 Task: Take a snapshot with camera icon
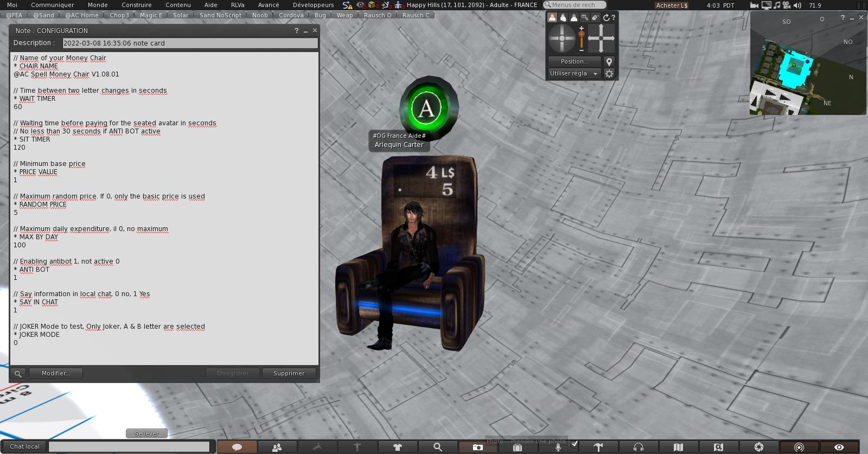point(477,447)
